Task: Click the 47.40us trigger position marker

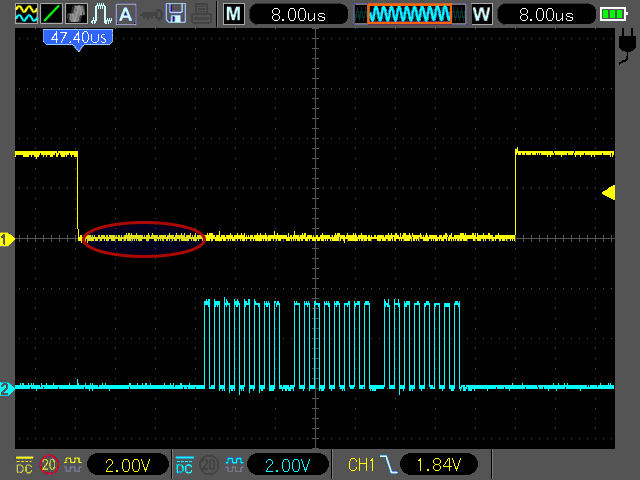Action: pos(78,40)
